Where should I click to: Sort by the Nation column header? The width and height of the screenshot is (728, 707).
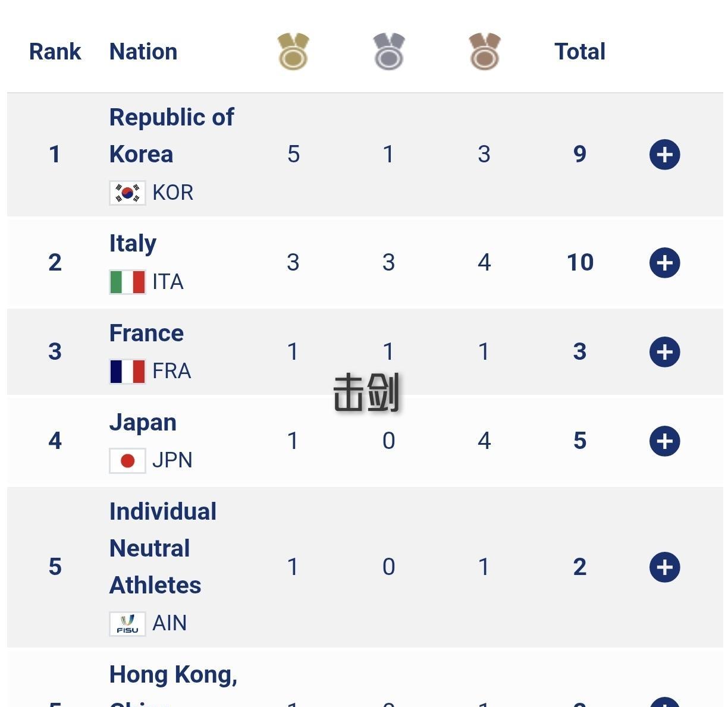(x=143, y=52)
